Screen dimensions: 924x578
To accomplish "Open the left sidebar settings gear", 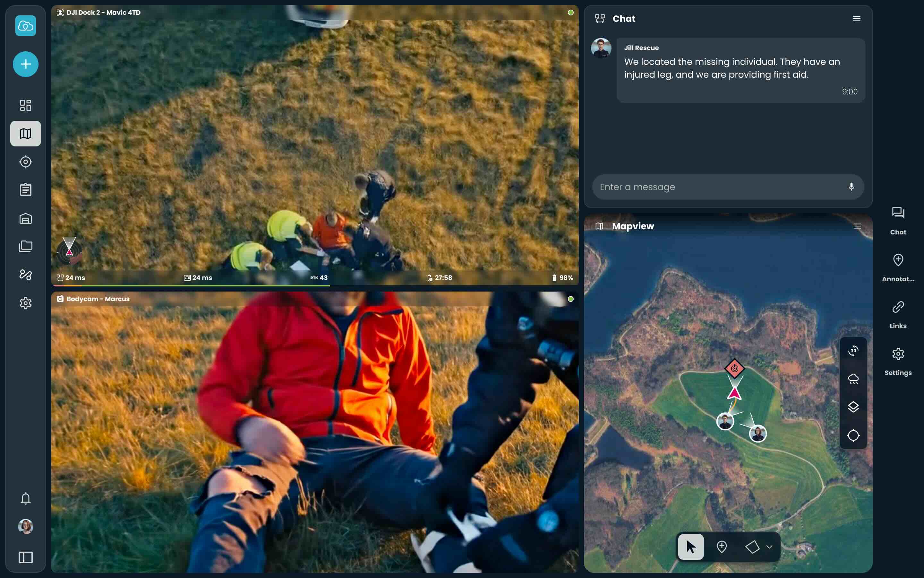I will click(26, 303).
